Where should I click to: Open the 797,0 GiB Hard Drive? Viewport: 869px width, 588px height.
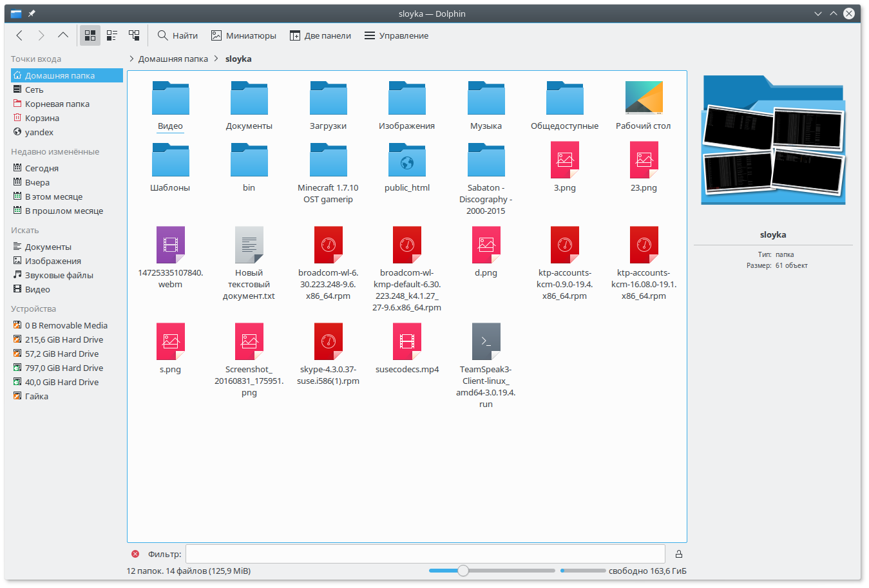(67, 368)
